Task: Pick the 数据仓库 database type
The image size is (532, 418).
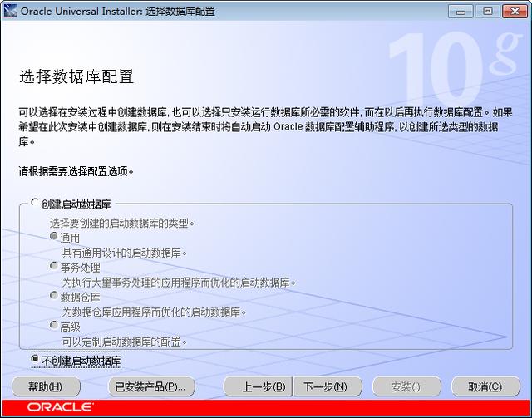Action: [x=55, y=296]
